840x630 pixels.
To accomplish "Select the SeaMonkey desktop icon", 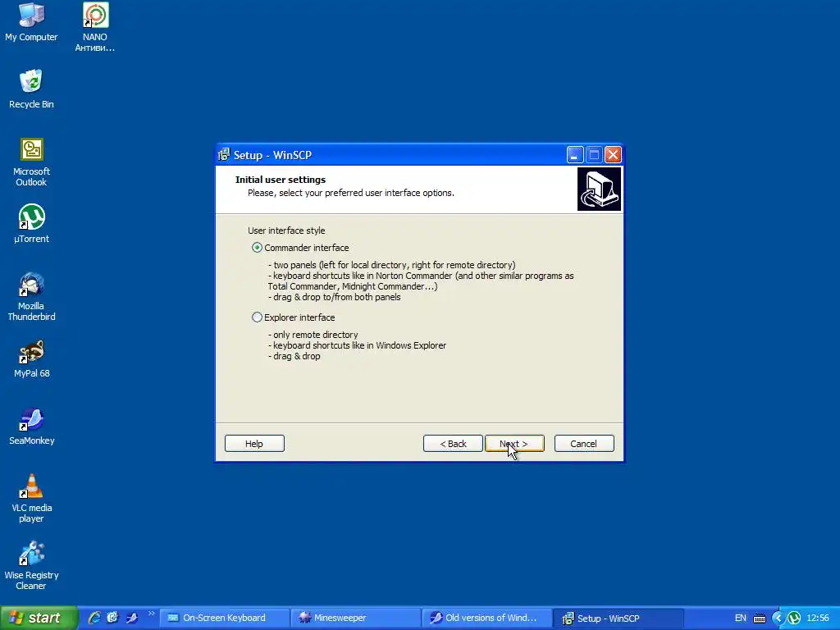I will tap(31, 427).
